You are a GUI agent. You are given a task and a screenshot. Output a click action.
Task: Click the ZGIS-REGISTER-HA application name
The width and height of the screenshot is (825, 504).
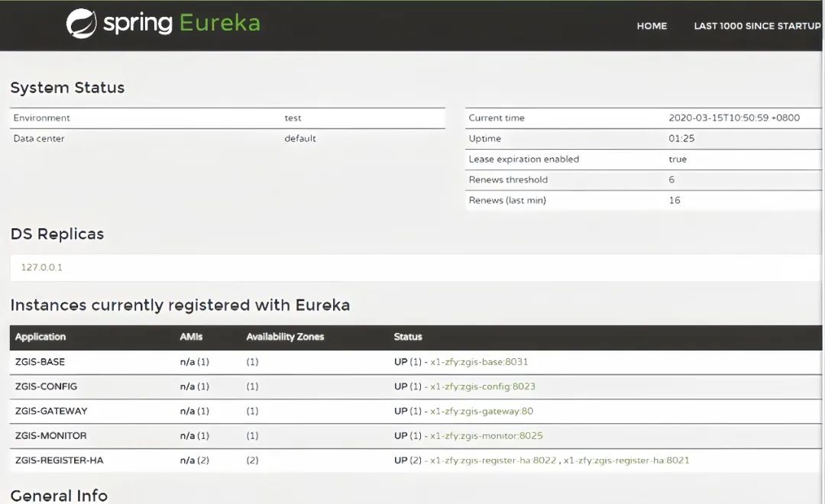pos(59,460)
